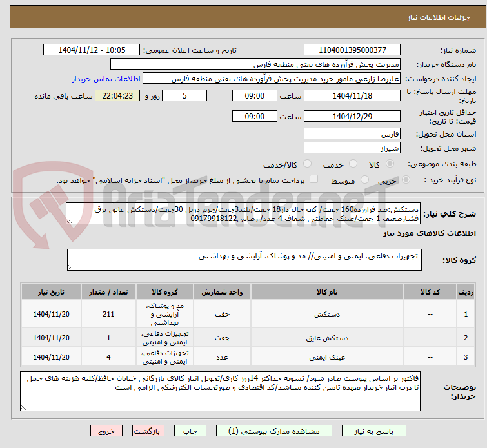Click the کد کالا column header
Image resolution: width=487 pixels, height=448 pixels.
[430, 292]
